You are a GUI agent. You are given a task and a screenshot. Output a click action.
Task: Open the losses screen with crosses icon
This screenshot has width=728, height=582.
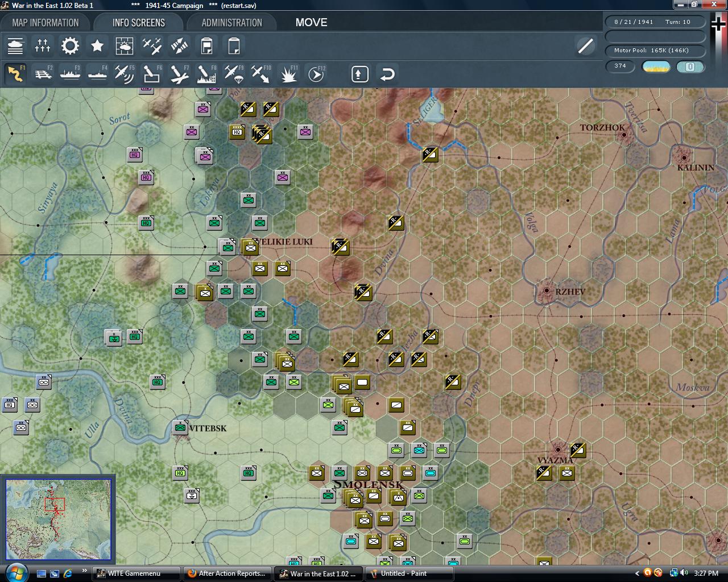pos(43,46)
